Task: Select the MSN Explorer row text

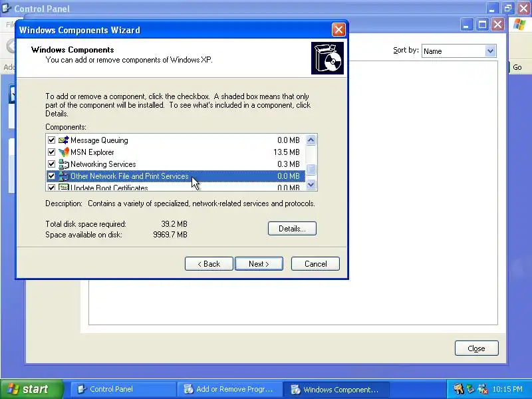Action: click(92, 152)
